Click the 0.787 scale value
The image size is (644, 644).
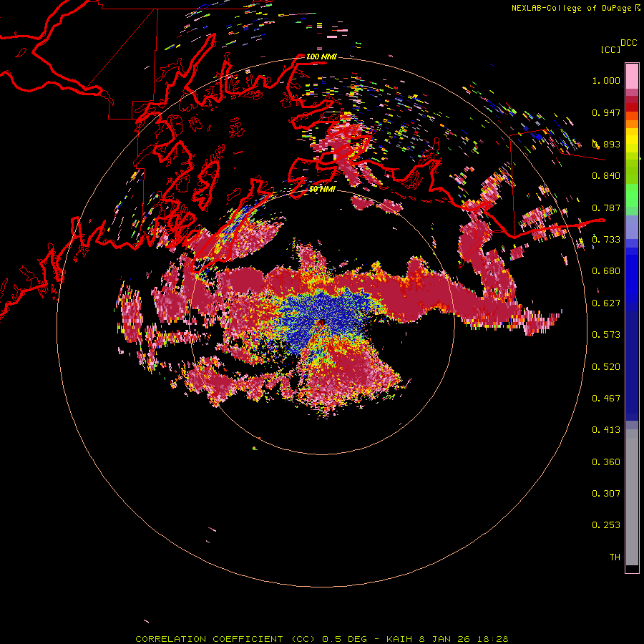coord(606,208)
